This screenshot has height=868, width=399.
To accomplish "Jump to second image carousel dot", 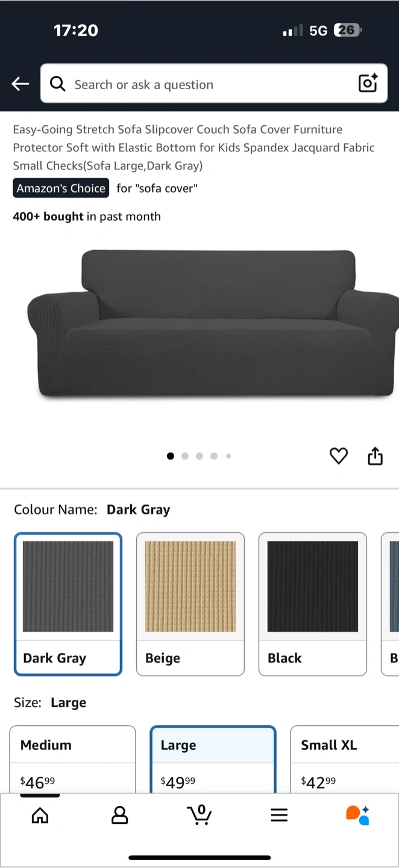I will (x=185, y=456).
